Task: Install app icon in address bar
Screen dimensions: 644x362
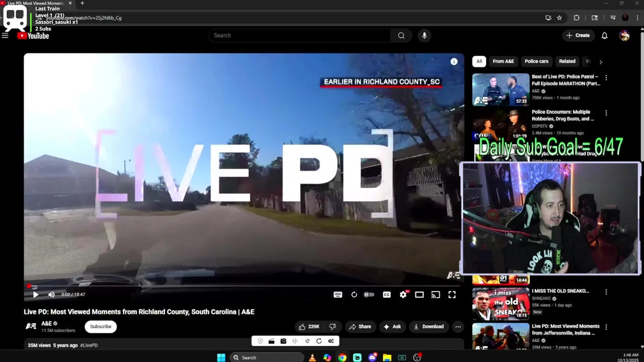Action: click(x=548, y=18)
